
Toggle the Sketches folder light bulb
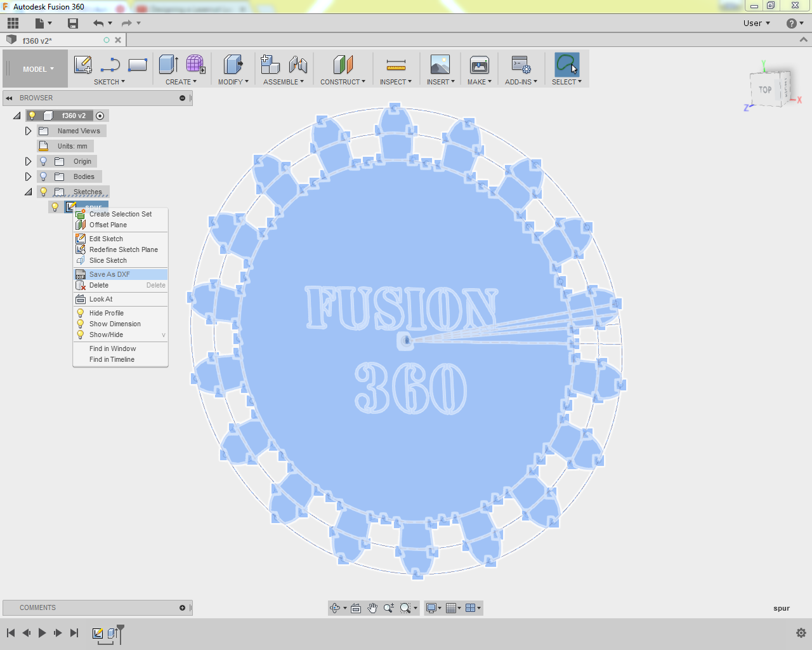click(43, 192)
